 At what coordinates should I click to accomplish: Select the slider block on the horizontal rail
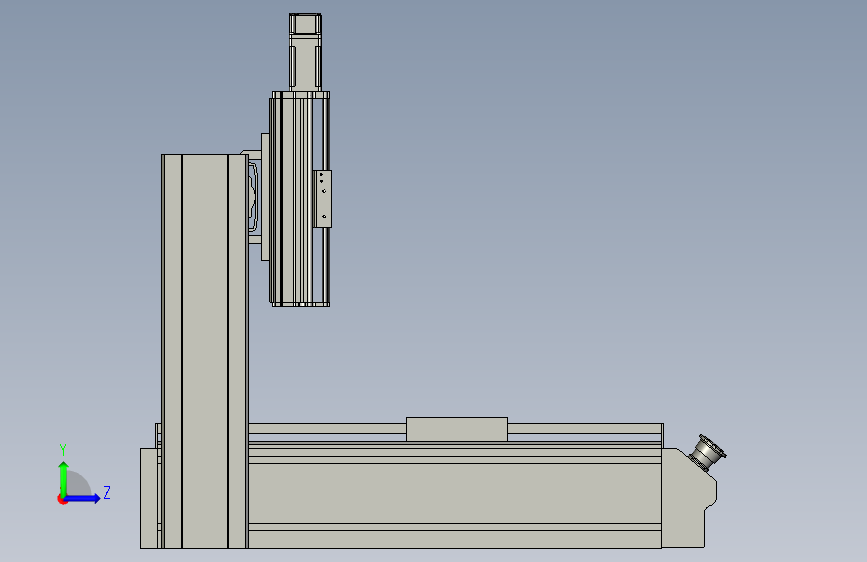tap(457, 429)
